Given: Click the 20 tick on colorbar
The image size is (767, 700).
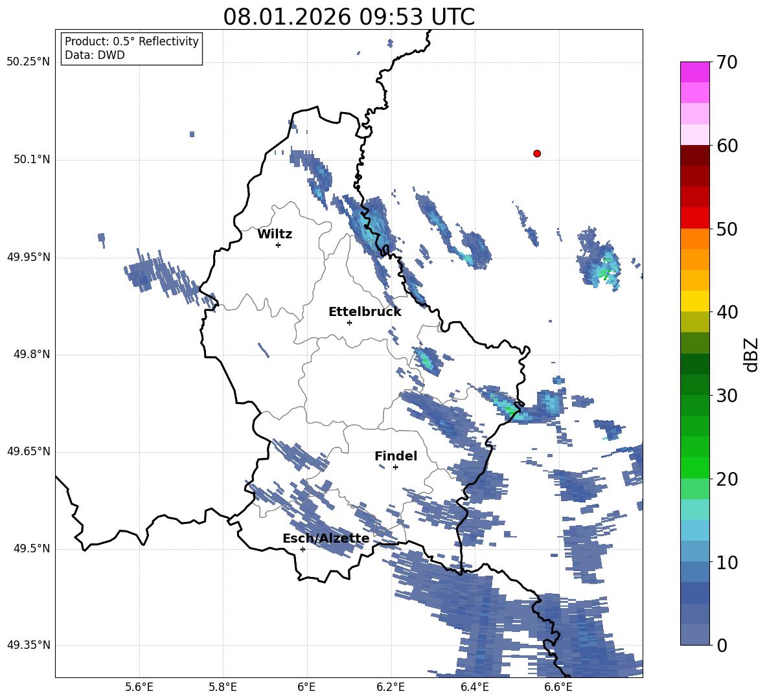Looking at the screenshot, I should pos(727,479).
